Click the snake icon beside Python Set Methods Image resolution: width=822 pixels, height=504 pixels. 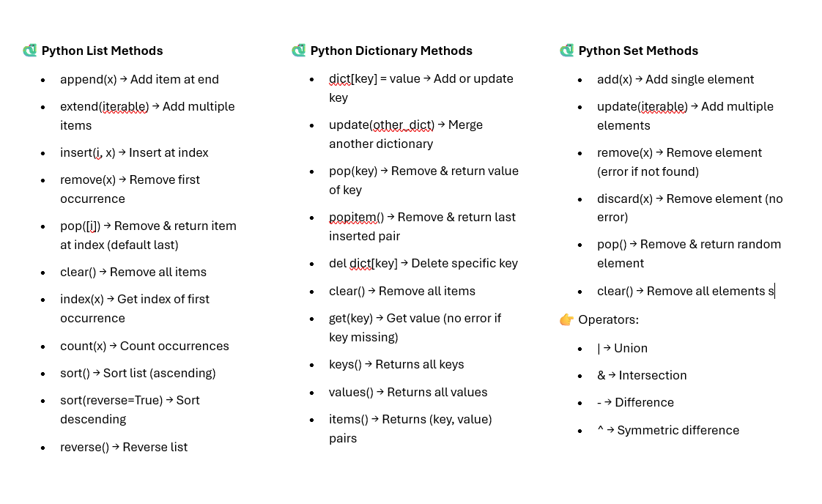tap(566, 51)
